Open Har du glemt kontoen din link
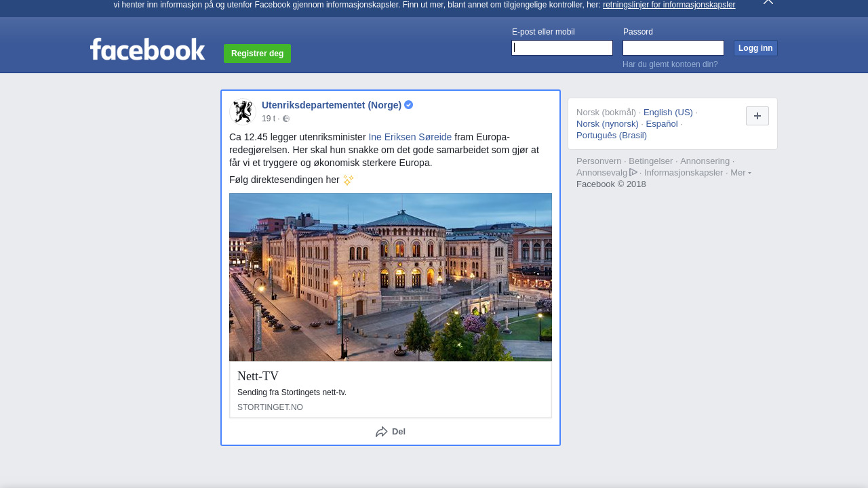Viewport: 868px width, 488px height. [x=670, y=64]
